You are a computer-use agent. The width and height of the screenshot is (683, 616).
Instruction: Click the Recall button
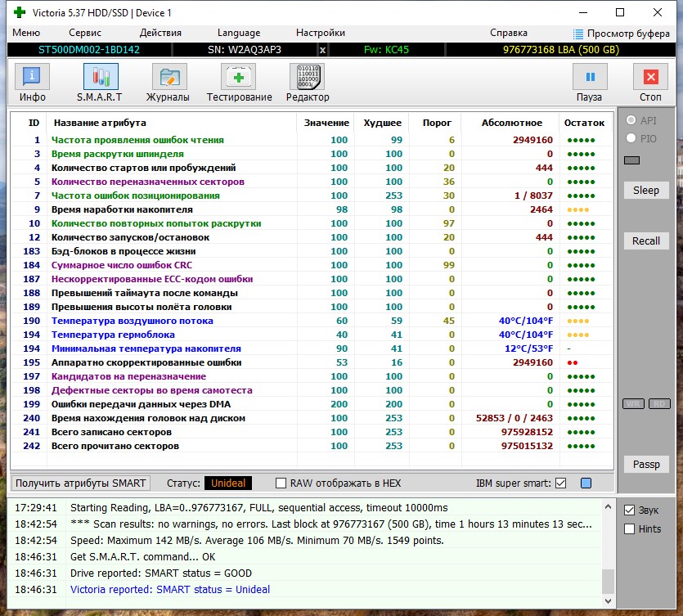click(646, 241)
